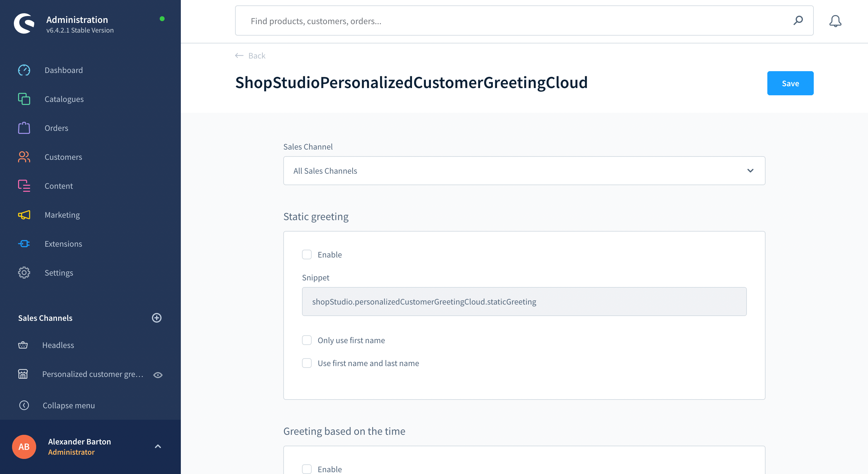
Task: Click the Back navigation link
Action: click(x=250, y=55)
